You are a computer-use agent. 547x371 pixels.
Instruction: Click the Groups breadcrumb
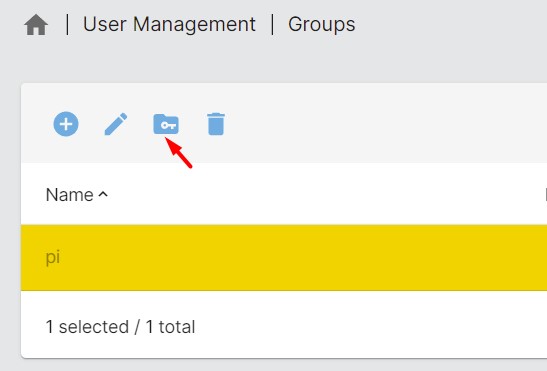321,24
